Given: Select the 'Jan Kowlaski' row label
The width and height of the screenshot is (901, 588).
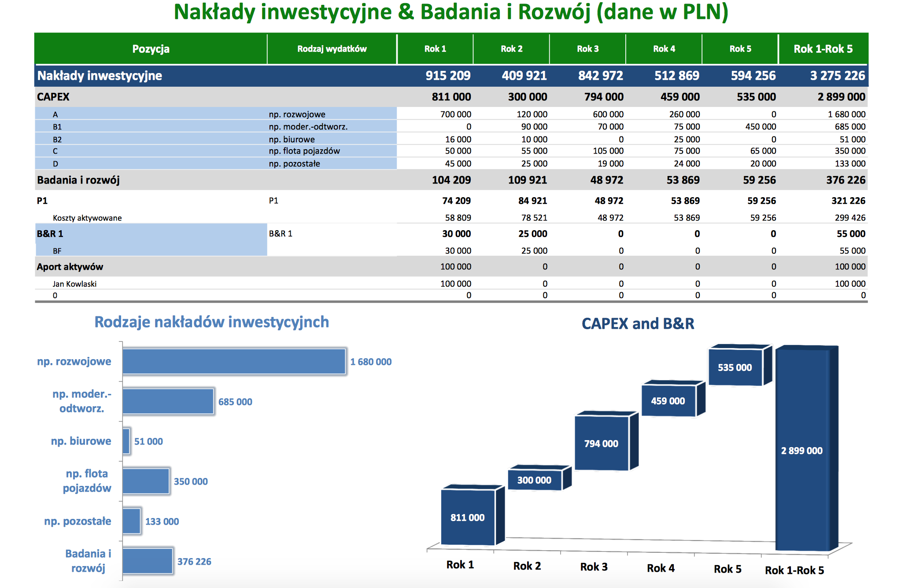Looking at the screenshot, I should (74, 284).
